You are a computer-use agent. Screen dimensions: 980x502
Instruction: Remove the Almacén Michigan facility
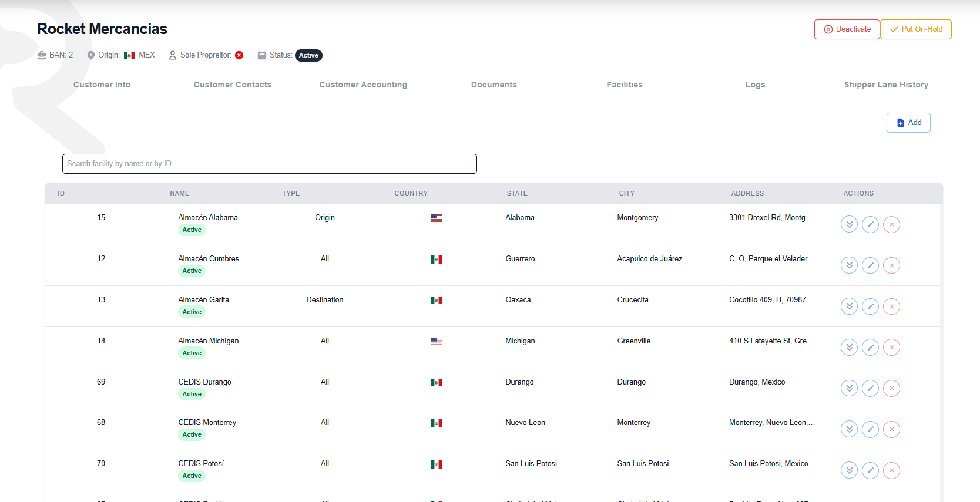(891, 348)
